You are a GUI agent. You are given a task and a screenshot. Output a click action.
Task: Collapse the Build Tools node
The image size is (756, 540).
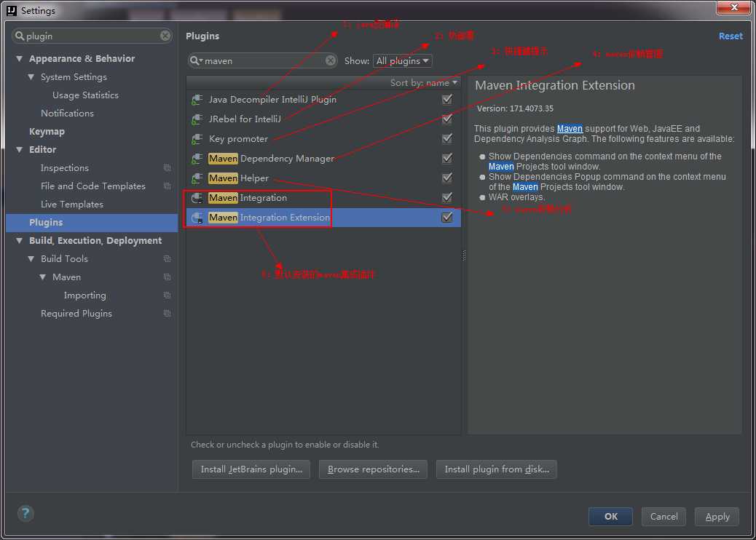click(31, 258)
